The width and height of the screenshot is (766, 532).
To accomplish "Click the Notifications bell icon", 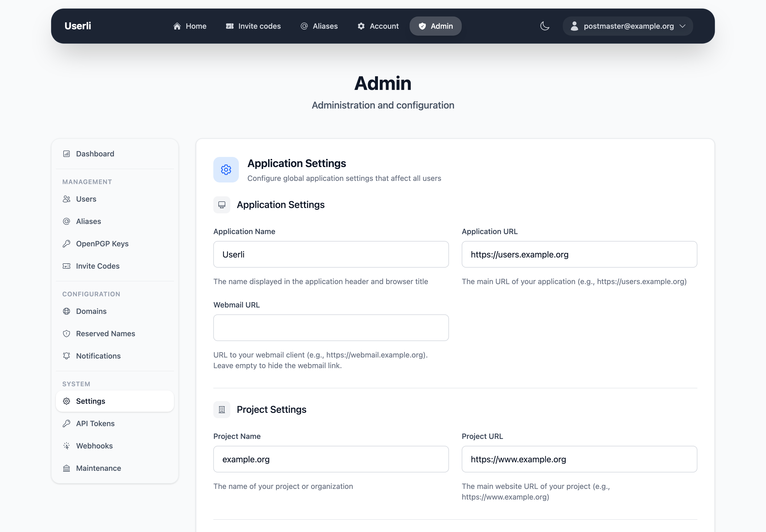I will (67, 356).
